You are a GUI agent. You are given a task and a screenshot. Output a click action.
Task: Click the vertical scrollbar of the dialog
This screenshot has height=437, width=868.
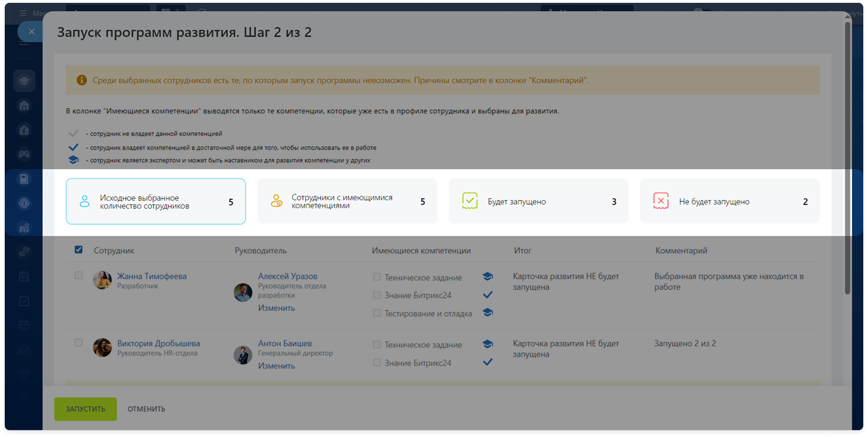point(847,156)
